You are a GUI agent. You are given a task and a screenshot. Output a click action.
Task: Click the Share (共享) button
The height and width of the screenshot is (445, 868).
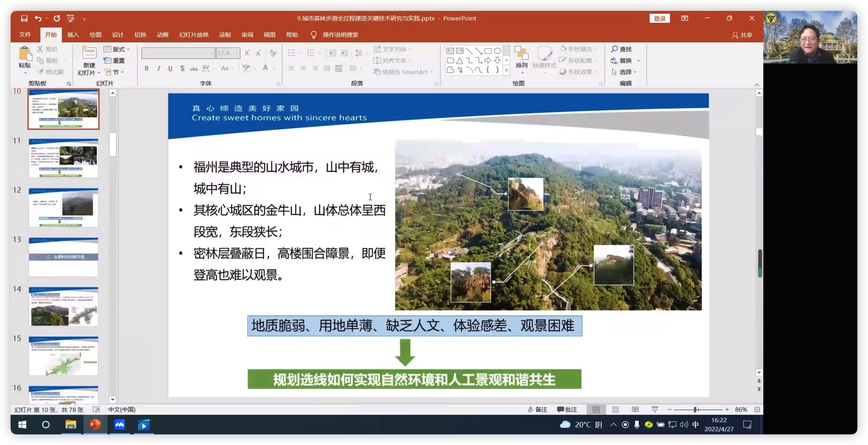[x=742, y=35]
